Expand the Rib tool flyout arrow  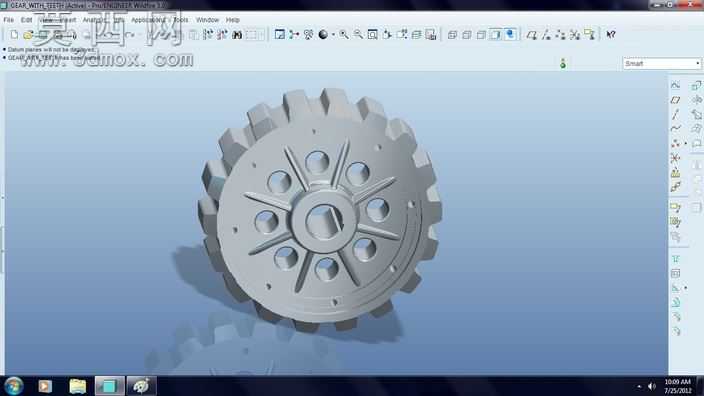click(686, 288)
